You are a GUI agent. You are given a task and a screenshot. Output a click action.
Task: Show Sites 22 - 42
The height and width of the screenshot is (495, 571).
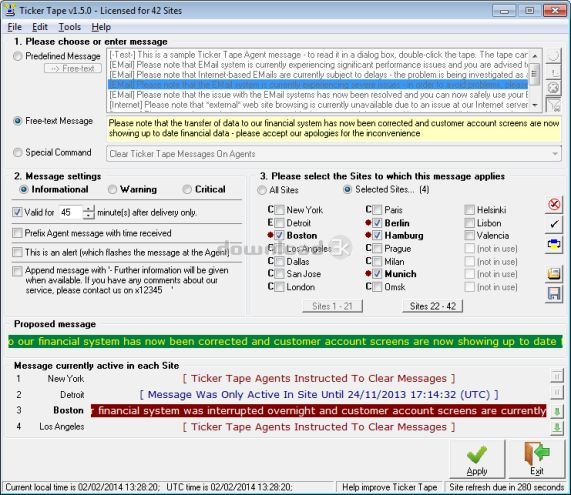(x=433, y=306)
